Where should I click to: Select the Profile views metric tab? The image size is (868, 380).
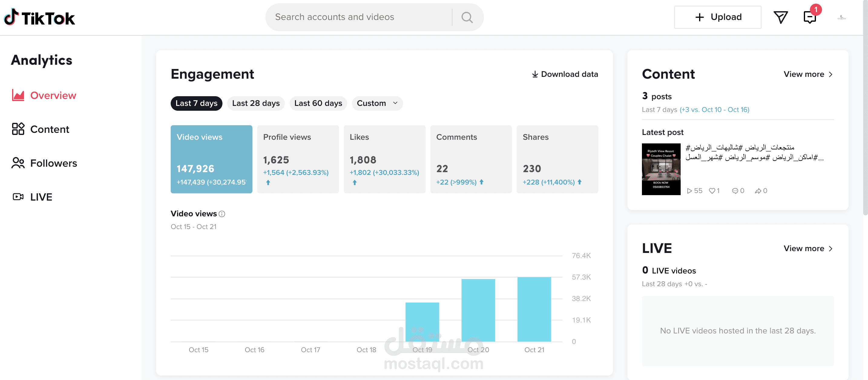(298, 159)
